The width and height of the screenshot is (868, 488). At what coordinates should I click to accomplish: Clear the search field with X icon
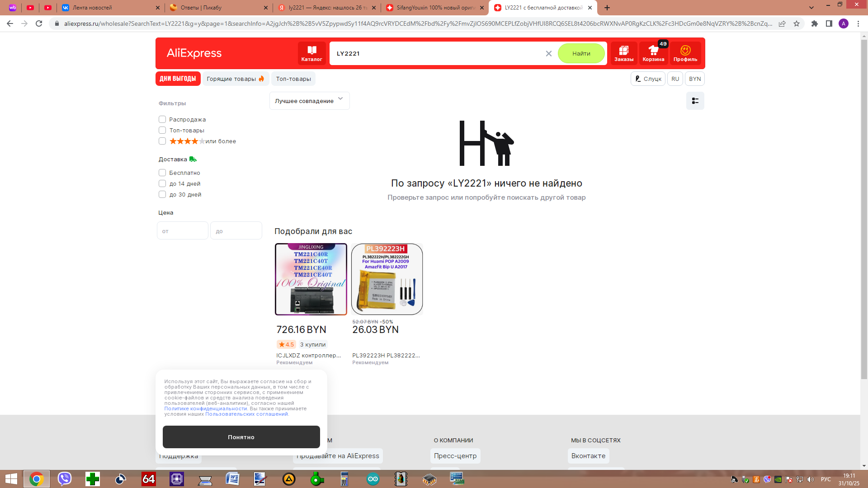(x=548, y=53)
